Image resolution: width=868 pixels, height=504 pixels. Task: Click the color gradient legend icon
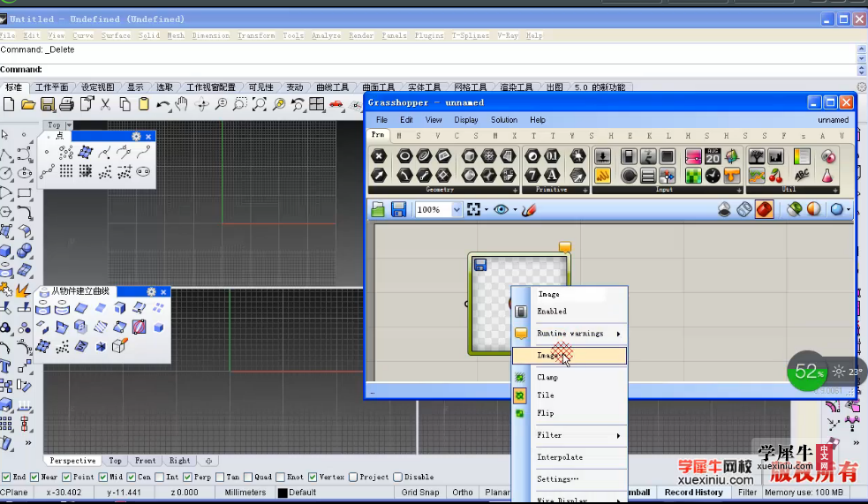pyautogui.click(x=802, y=156)
